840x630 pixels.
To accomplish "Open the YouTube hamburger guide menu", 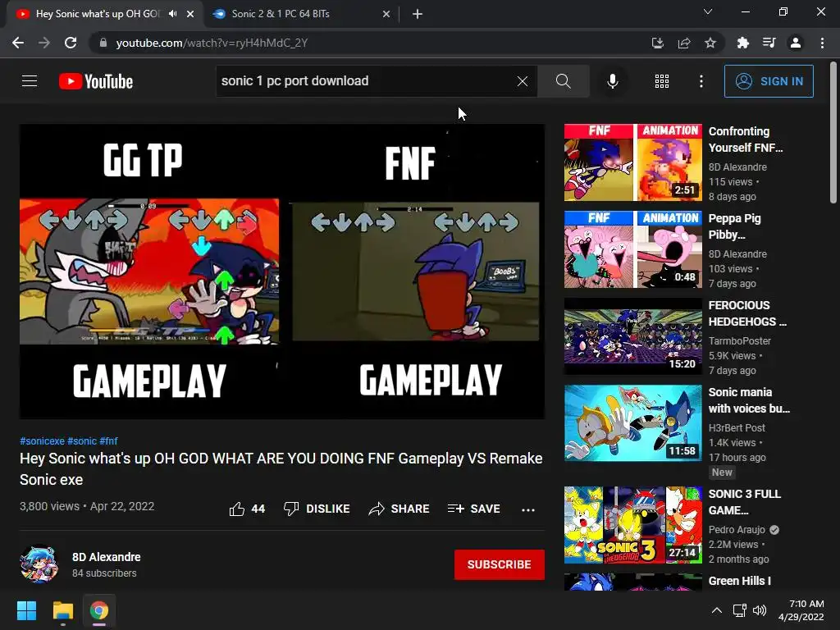I will click(30, 81).
